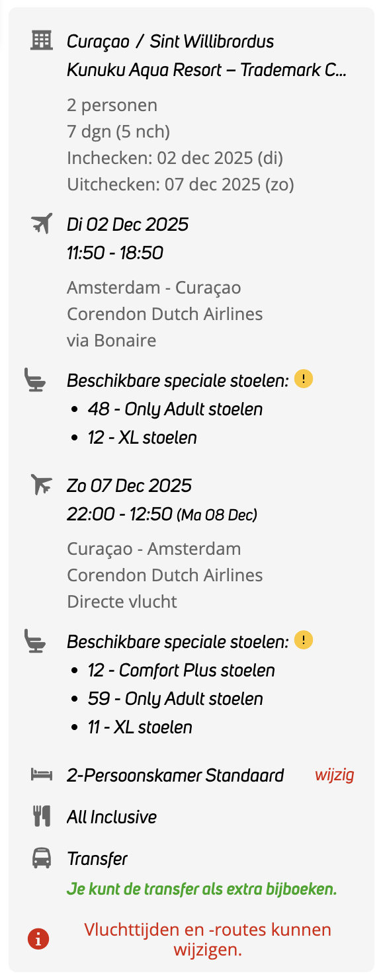This screenshot has width=381, height=980.
Task: Click the bed icon beside 2-Persoonskamer Standaard
Action: pyautogui.click(x=42, y=774)
